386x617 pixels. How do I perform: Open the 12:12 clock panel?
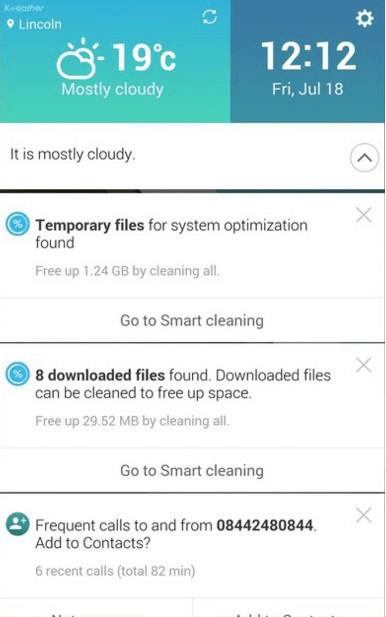tap(308, 61)
